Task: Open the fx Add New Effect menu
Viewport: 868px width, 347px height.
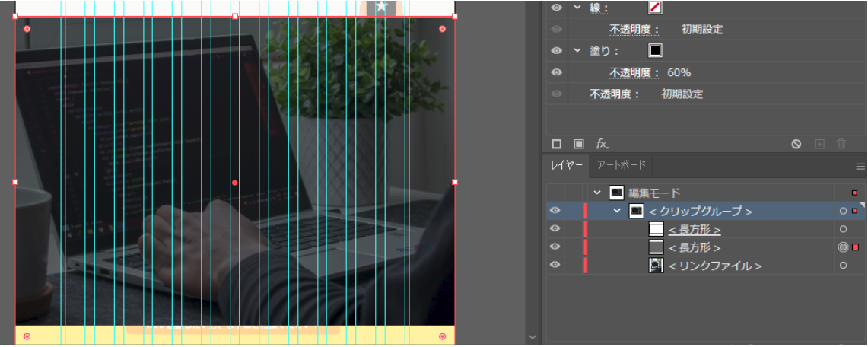Action: pyautogui.click(x=602, y=144)
